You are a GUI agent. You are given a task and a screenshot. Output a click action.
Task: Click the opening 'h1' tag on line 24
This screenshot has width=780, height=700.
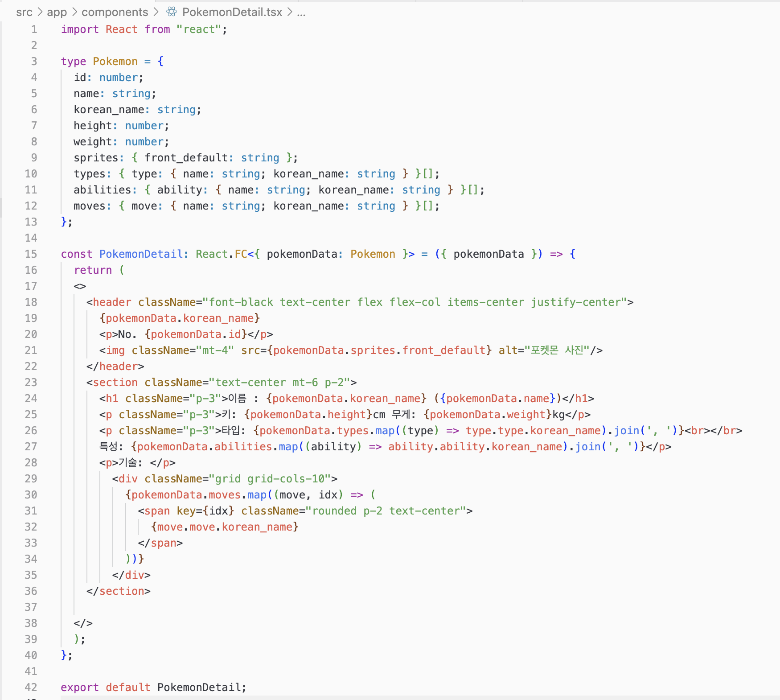pos(112,399)
